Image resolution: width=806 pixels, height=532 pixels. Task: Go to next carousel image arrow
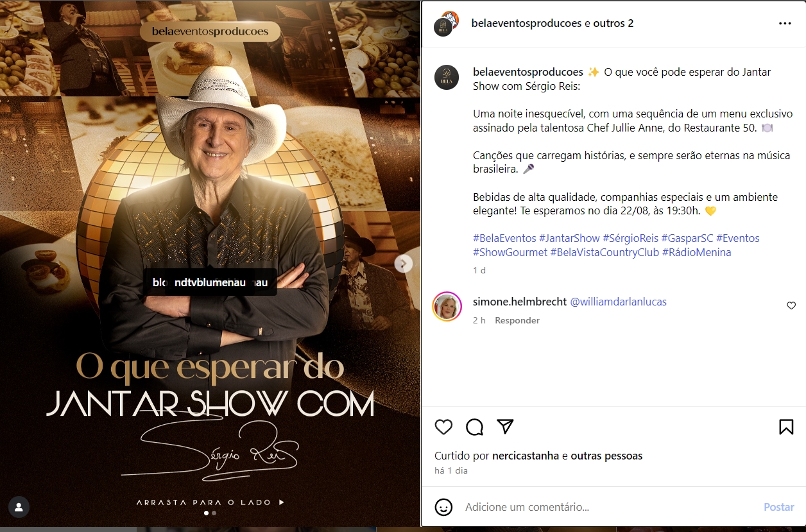[x=404, y=263]
